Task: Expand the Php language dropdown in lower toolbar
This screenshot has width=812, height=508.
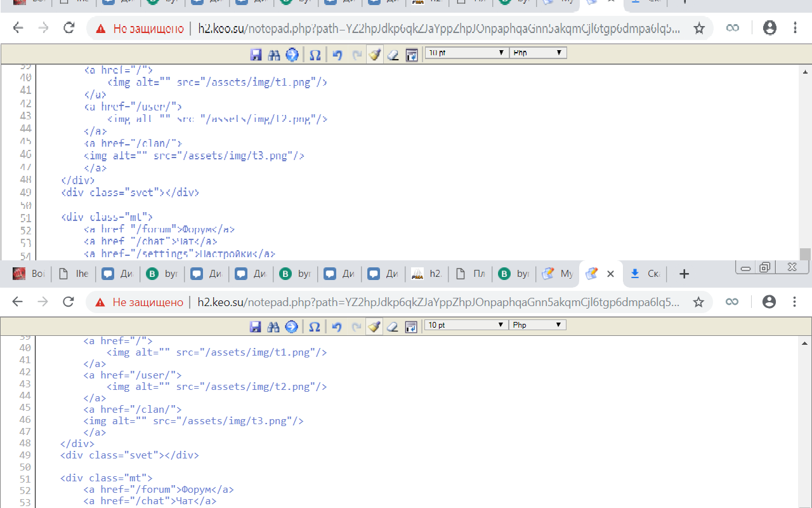Action: [537, 325]
